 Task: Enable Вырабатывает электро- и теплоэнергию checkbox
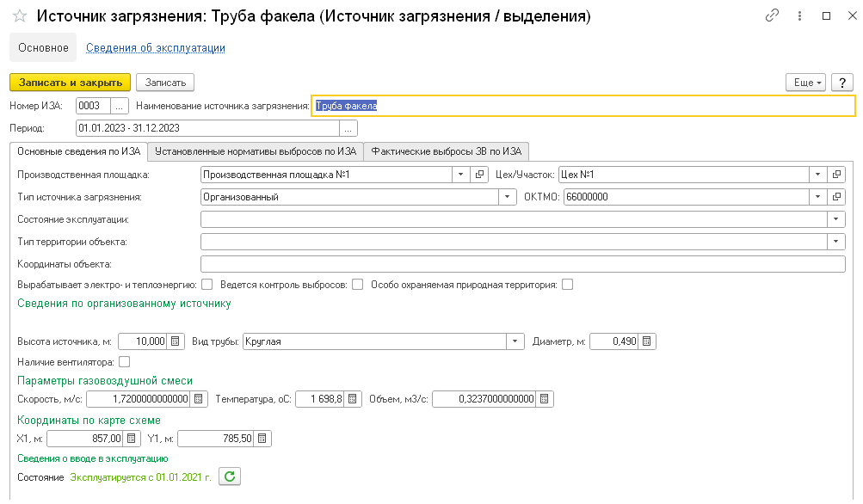tap(207, 285)
